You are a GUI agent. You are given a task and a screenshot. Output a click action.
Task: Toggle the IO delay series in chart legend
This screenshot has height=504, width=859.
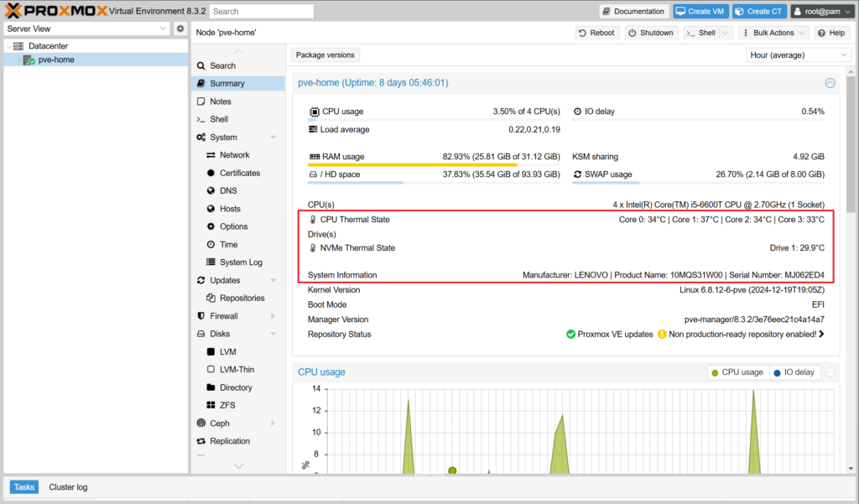[x=793, y=372]
